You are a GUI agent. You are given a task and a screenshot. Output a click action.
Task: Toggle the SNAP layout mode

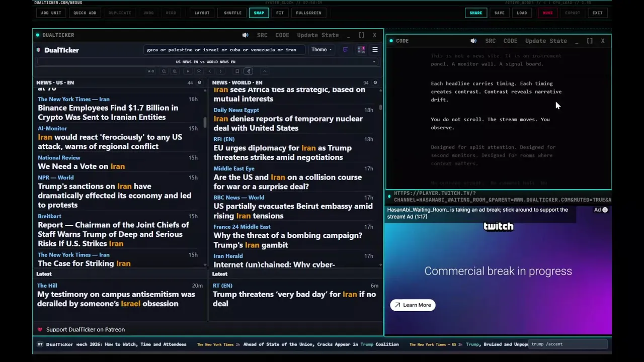(x=259, y=13)
